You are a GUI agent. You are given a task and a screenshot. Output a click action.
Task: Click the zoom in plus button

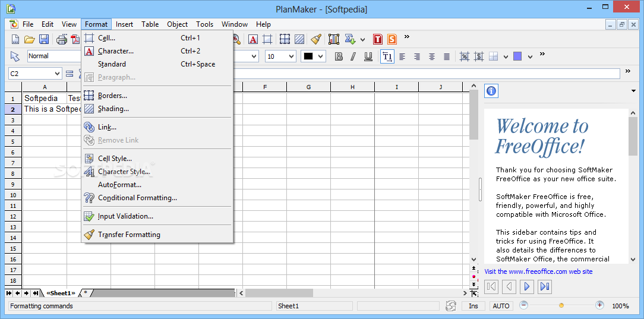[599, 305]
